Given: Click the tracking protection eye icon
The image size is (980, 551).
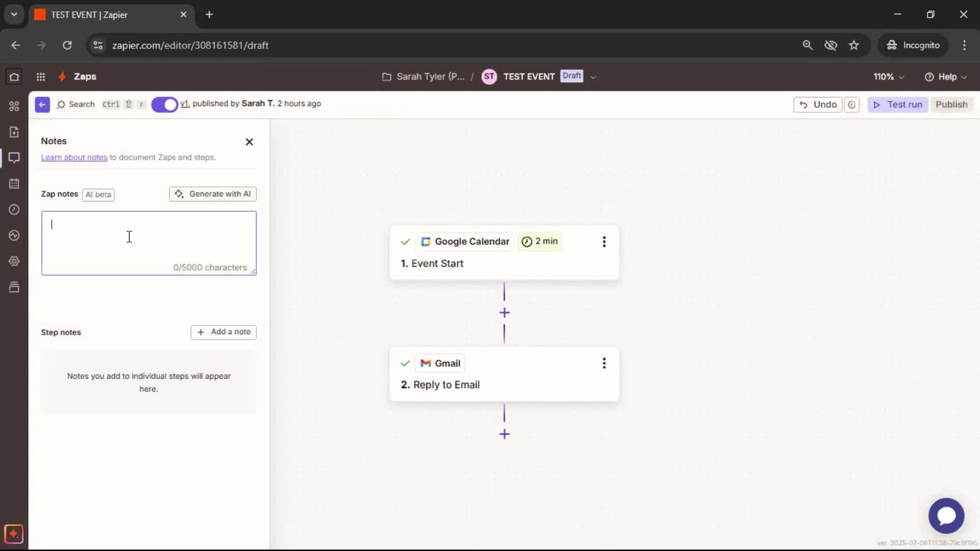Looking at the screenshot, I should (x=830, y=45).
